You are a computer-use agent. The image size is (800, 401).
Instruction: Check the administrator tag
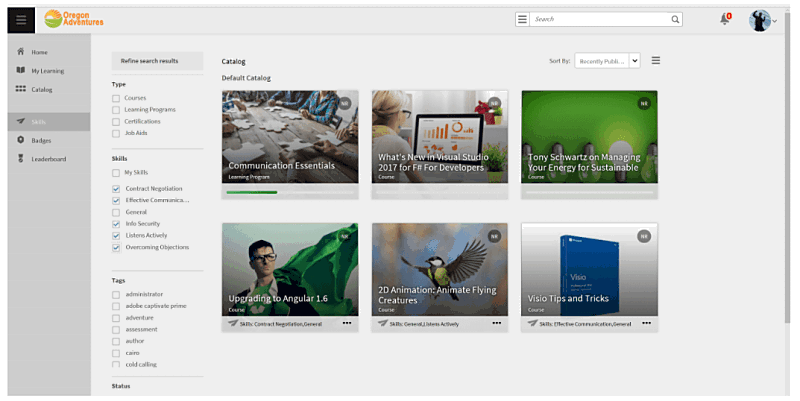116,295
